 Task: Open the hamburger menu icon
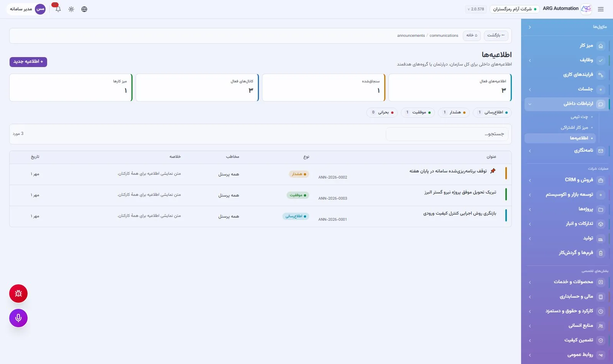600,9
